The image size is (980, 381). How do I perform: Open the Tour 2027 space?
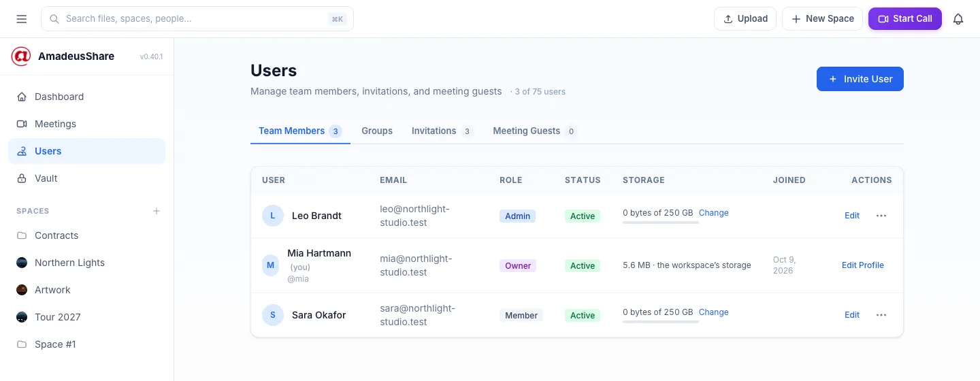(86, 317)
